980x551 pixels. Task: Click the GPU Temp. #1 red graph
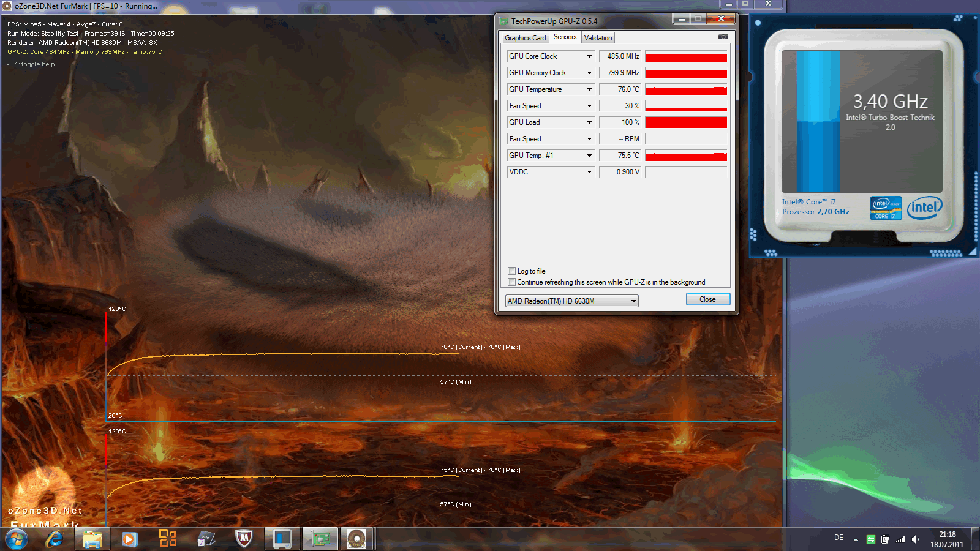(686, 156)
